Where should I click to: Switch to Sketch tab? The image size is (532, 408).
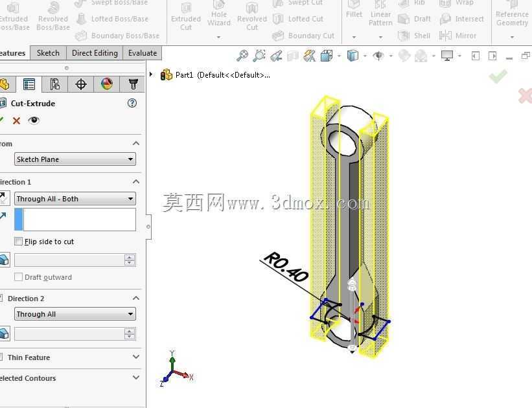(x=48, y=53)
